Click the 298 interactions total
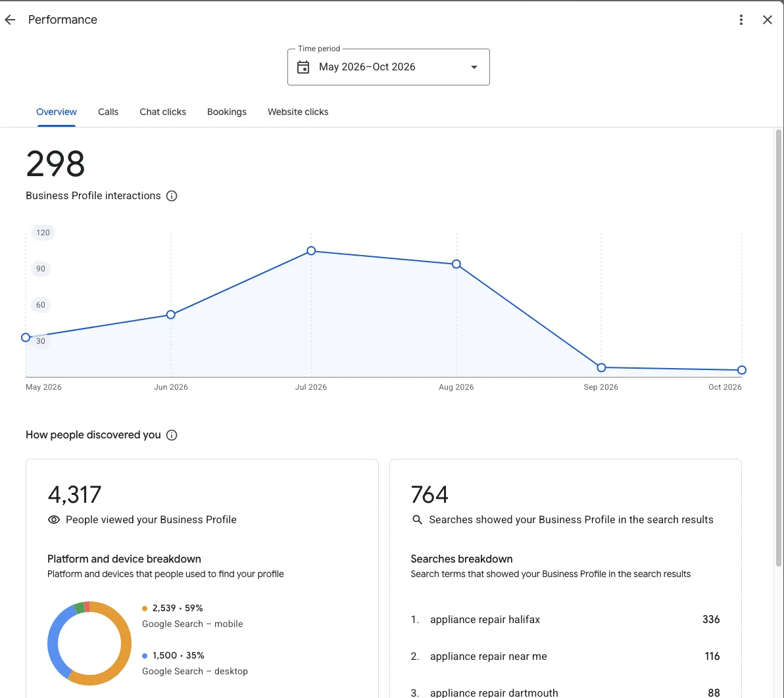The image size is (784, 698). (x=55, y=164)
